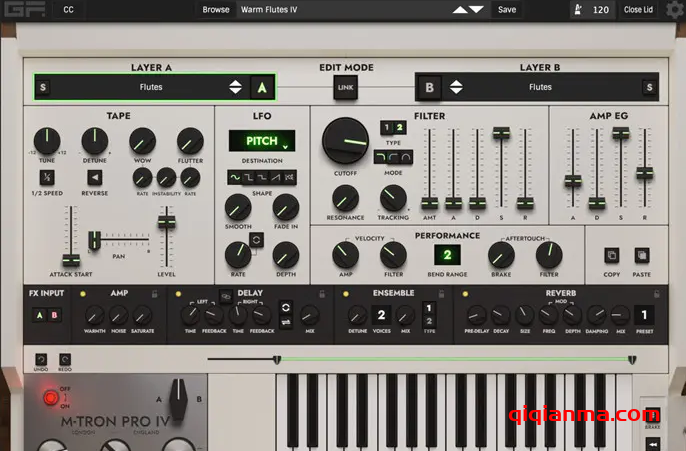The height and width of the screenshot is (451, 686).
Task: Open the Layer B Flutes sound selector
Action: pos(540,87)
